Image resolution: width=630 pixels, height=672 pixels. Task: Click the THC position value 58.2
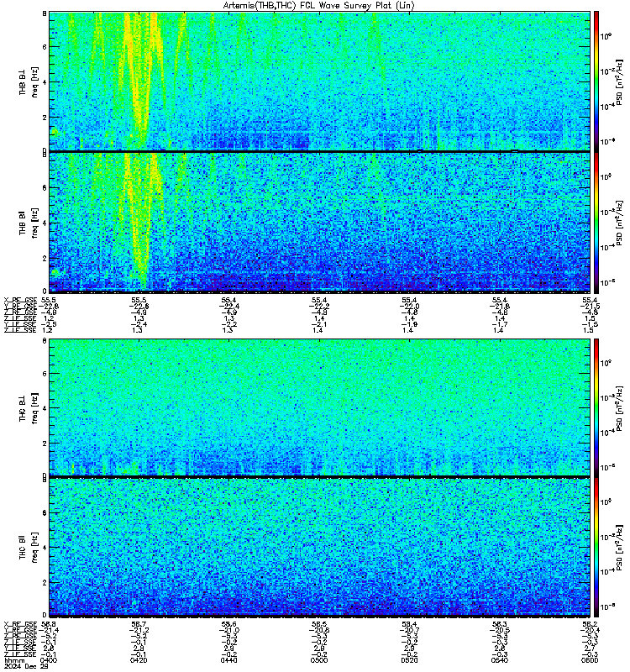pyautogui.click(x=590, y=624)
